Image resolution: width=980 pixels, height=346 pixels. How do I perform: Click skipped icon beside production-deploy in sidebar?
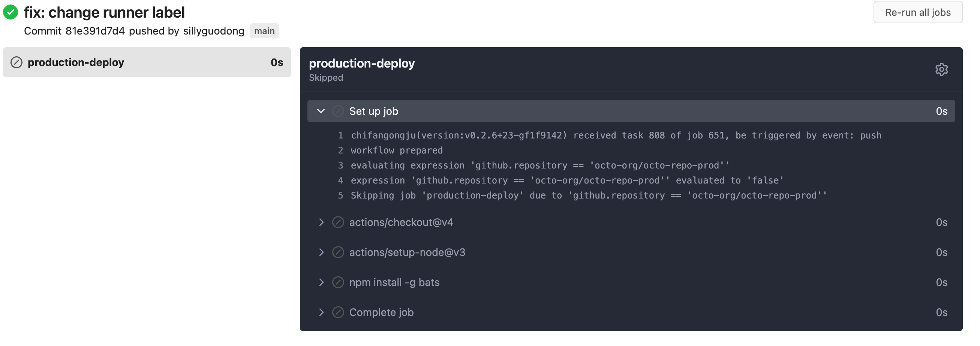[16, 62]
